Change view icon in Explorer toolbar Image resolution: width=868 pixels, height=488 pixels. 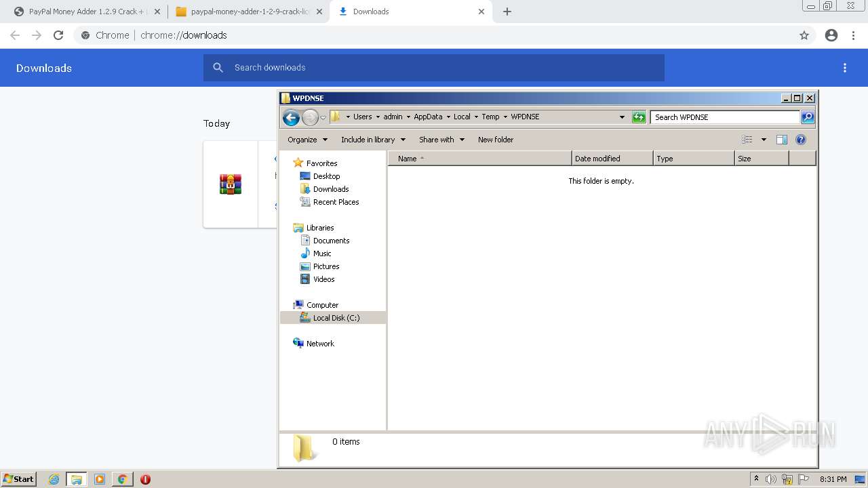point(747,140)
